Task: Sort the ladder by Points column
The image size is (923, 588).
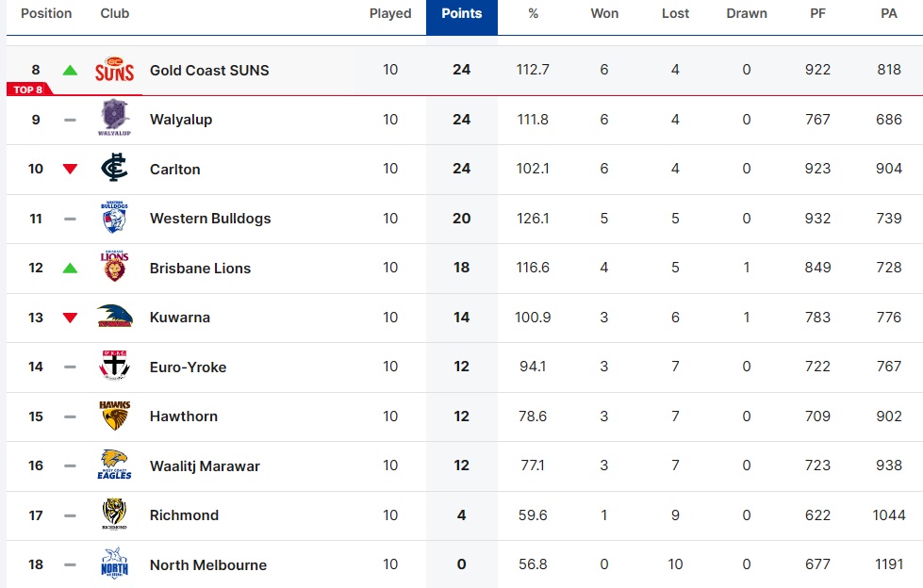Action: pyautogui.click(x=461, y=13)
